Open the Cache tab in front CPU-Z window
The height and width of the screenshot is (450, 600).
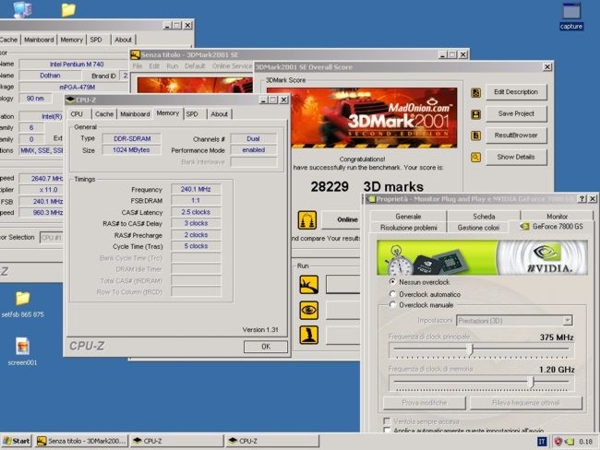coord(105,114)
